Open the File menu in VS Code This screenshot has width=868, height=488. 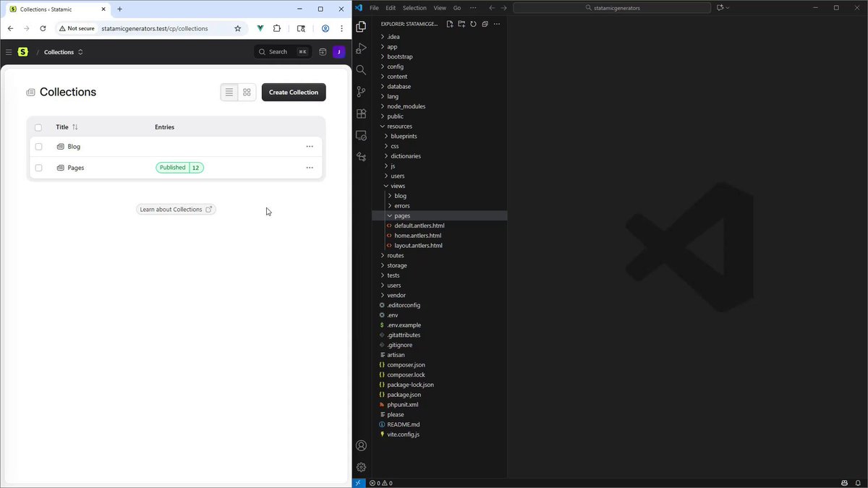[374, 8]
